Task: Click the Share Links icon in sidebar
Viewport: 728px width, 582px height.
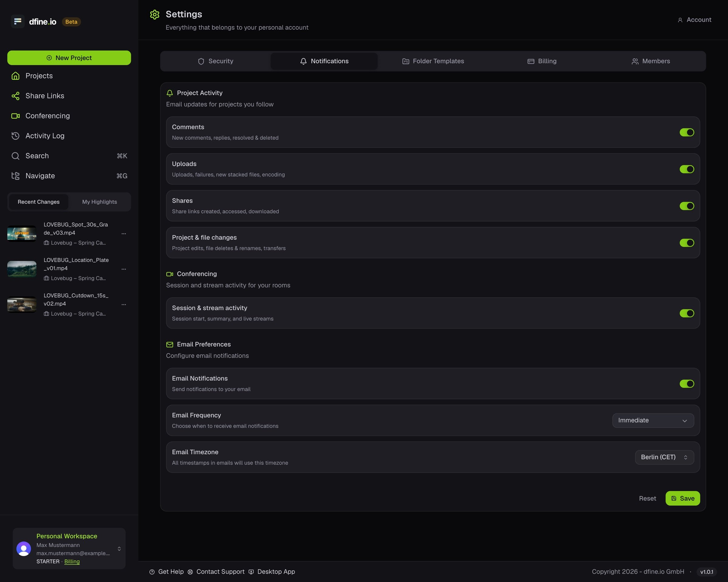Action: [15, 96]
